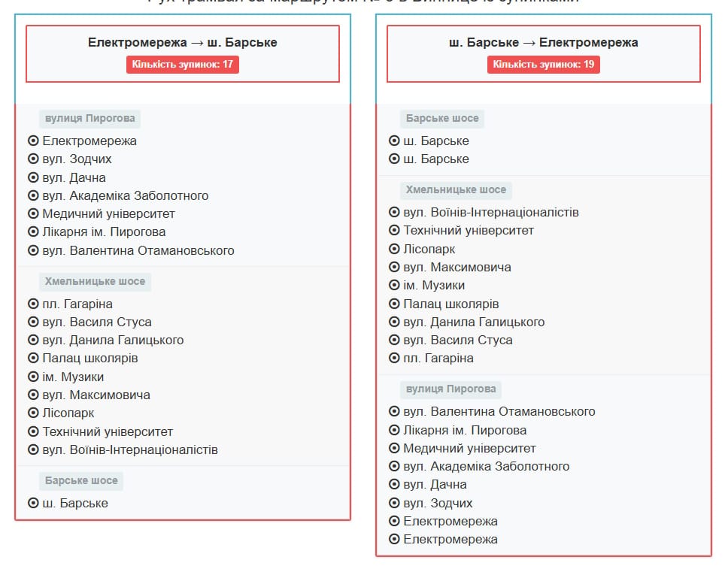Select the вул. Максимовича stop in the 17-stop list
The height and width of the screenshot is (572, 728).
[96, 395]
